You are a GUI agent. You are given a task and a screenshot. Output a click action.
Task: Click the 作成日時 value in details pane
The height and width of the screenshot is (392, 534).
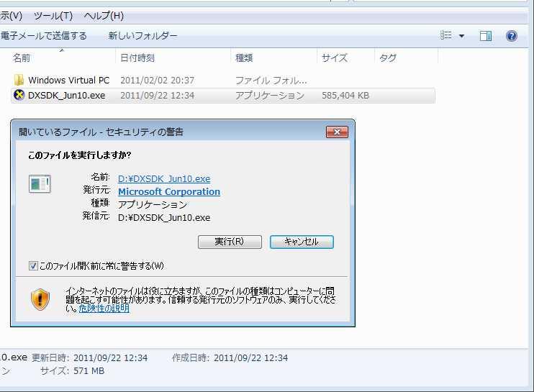[x=250, y=357]
